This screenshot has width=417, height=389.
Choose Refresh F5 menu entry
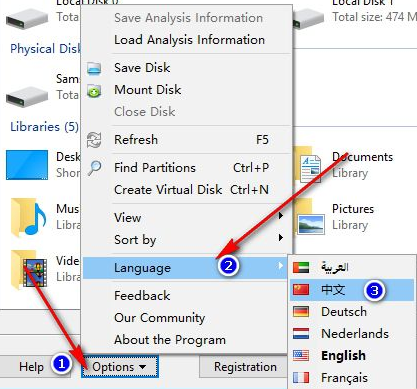pyautogui.click(x=187, y=140)
